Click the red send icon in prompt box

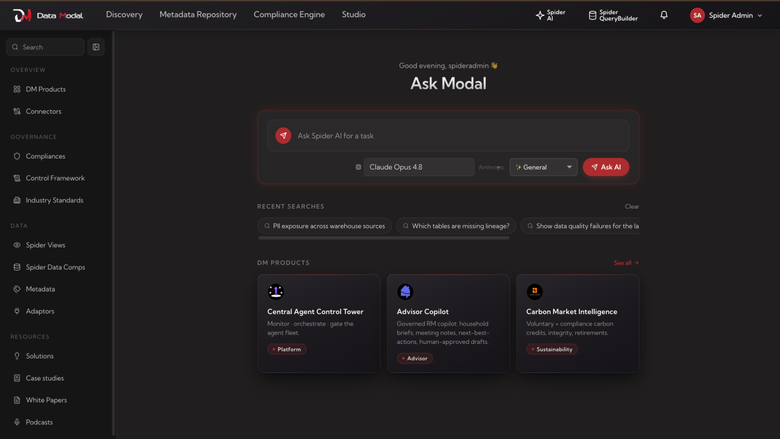coord(283,135)
